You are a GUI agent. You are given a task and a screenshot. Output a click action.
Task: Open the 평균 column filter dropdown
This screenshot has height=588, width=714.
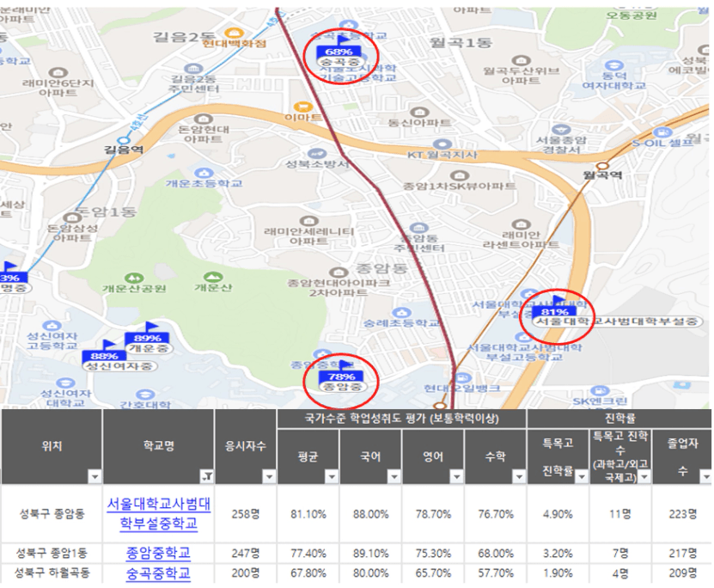[x=332, y=477]
